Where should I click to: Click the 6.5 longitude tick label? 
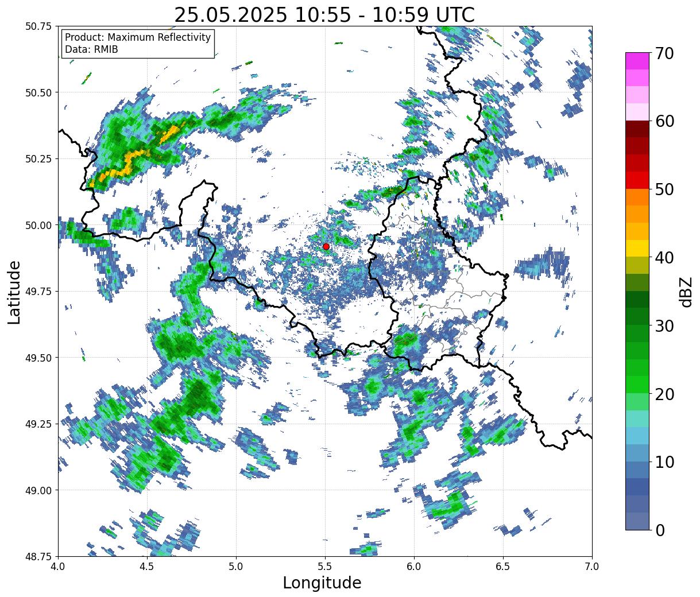[x=503, y=567]
